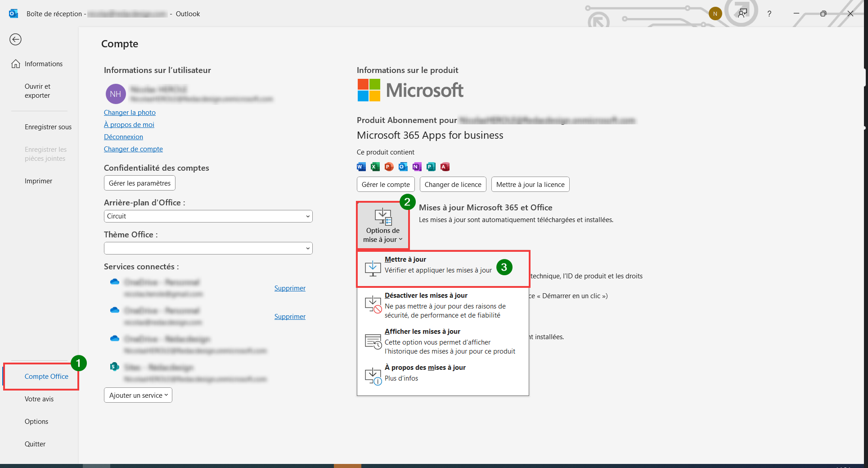Click the feedback person icon in title bar
The height and width of the screenshot is (468, 868).
coord(742,14)
